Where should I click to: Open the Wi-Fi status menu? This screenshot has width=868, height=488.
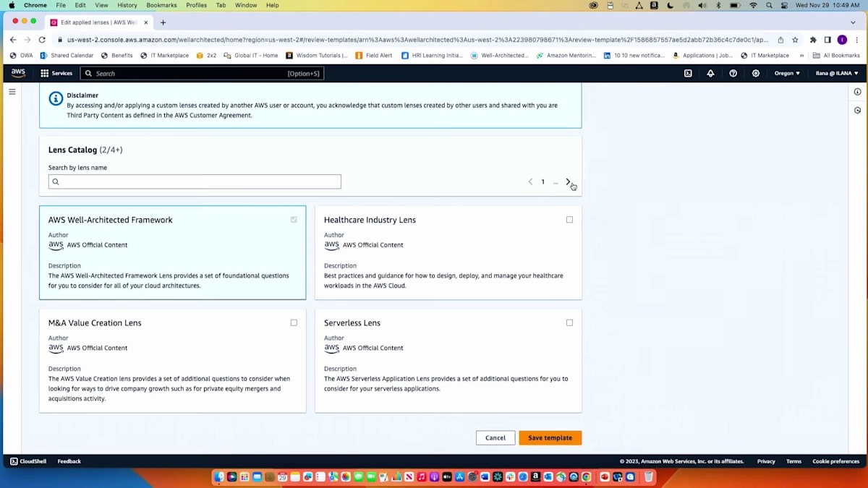click(753, 5)
